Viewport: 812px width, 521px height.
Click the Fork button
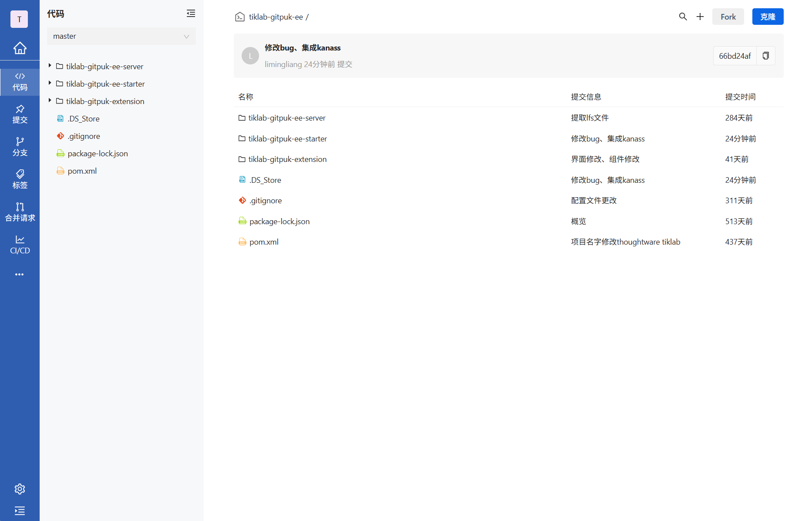coord(728,17)
